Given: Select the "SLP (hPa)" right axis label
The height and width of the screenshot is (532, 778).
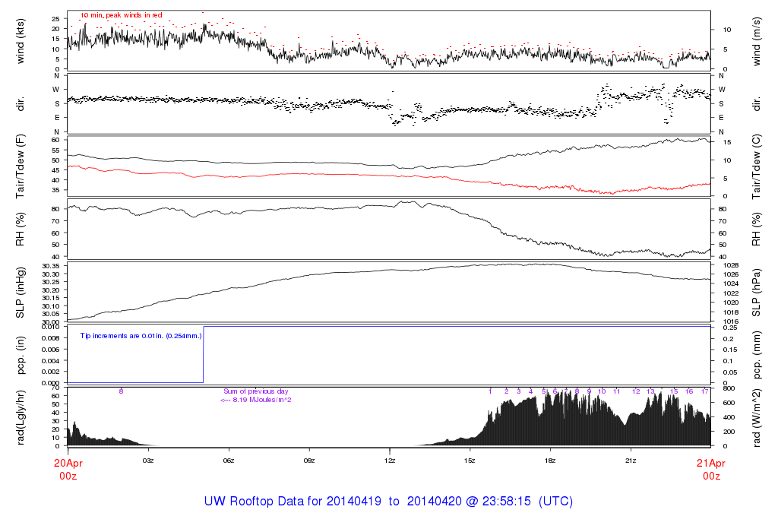Looking at the screenshot, I should pyautogui.click(x=756, y=292).
